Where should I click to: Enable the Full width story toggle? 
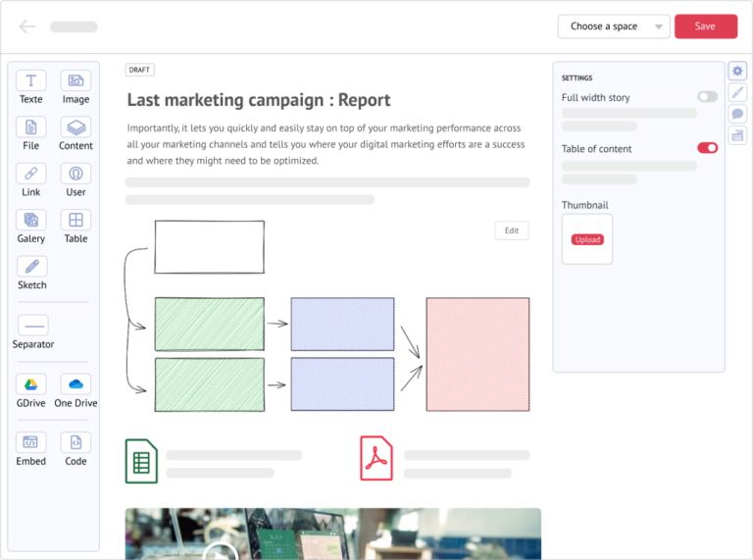[x=707, y=97]
